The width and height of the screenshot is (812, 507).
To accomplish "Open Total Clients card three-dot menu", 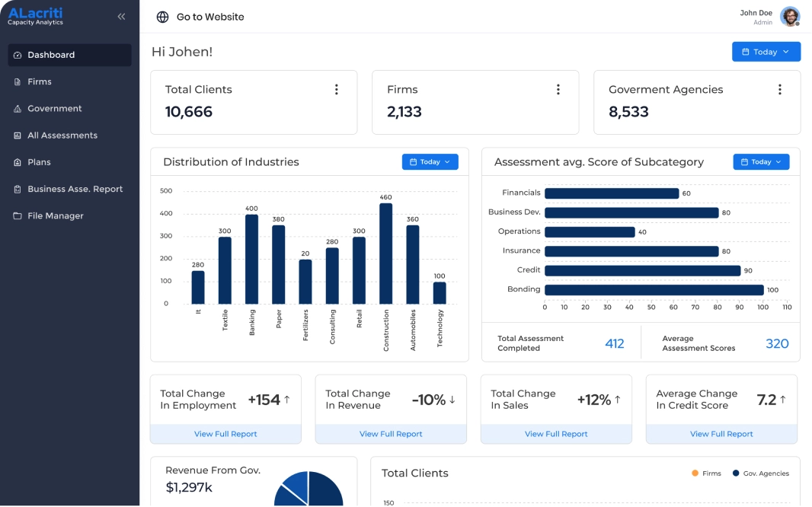I will 336,90.
